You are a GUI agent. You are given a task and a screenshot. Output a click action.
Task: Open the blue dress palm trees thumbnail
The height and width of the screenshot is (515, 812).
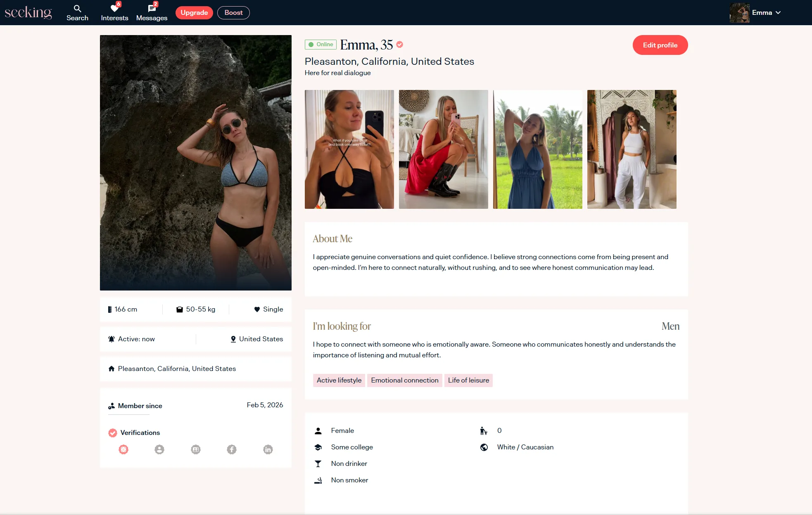[537, 149]
